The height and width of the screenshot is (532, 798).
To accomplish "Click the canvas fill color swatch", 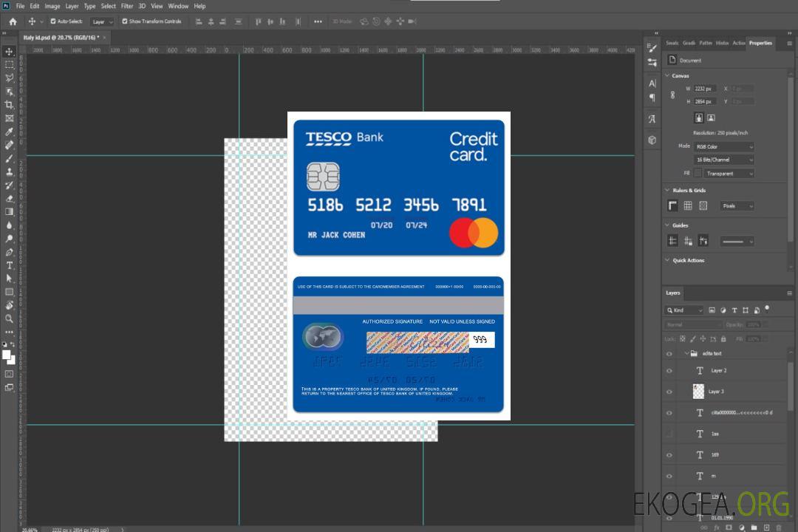I will (x=698, y=173).
